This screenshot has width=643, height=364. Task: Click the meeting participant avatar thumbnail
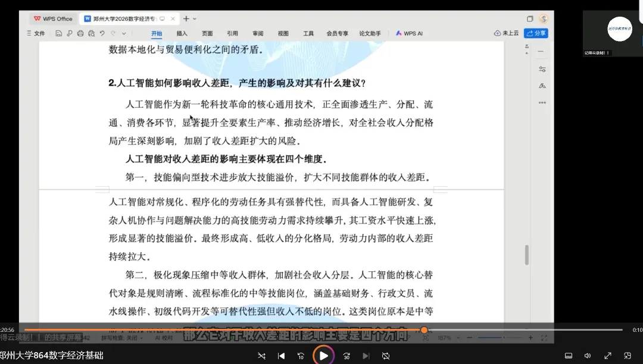pos(620,29)
